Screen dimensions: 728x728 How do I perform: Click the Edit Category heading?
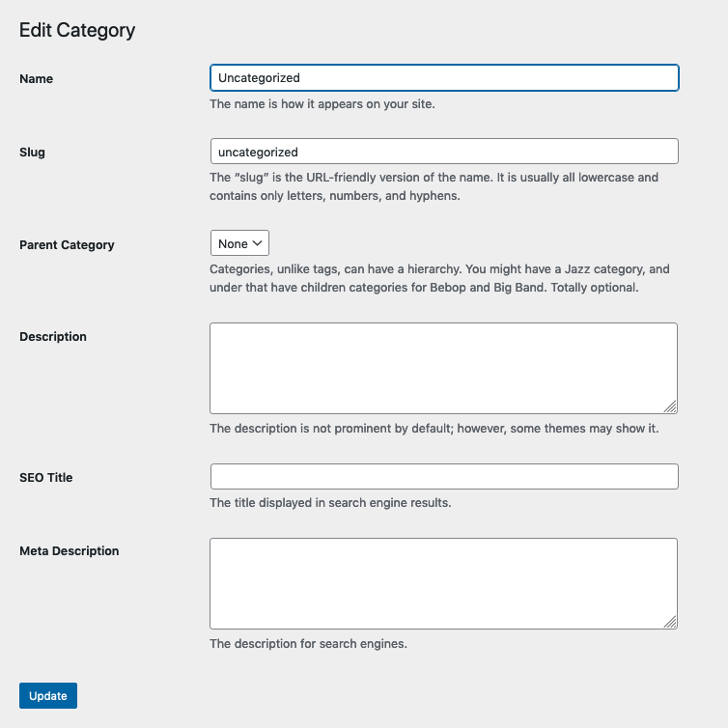(x=77, y=30)
